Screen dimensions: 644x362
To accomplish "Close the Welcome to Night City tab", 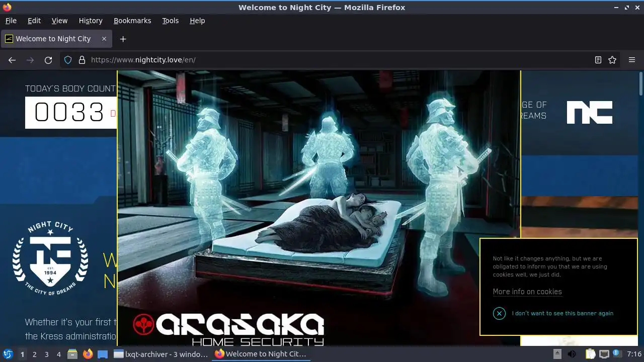I will point(104,39).
